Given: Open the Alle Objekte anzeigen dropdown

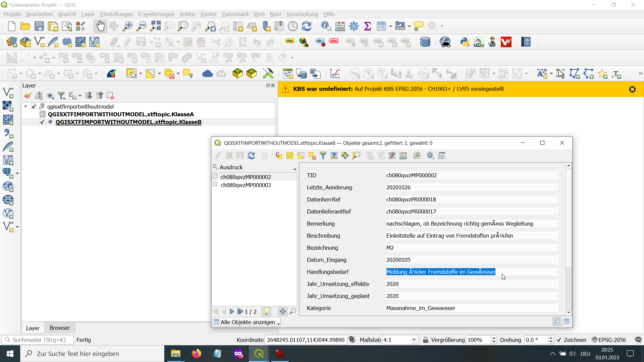Looking at the screenshot, I should point(247,322).
